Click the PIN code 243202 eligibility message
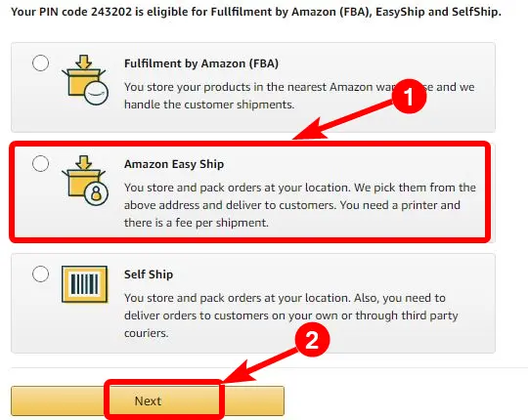 [x=256, y=12]
